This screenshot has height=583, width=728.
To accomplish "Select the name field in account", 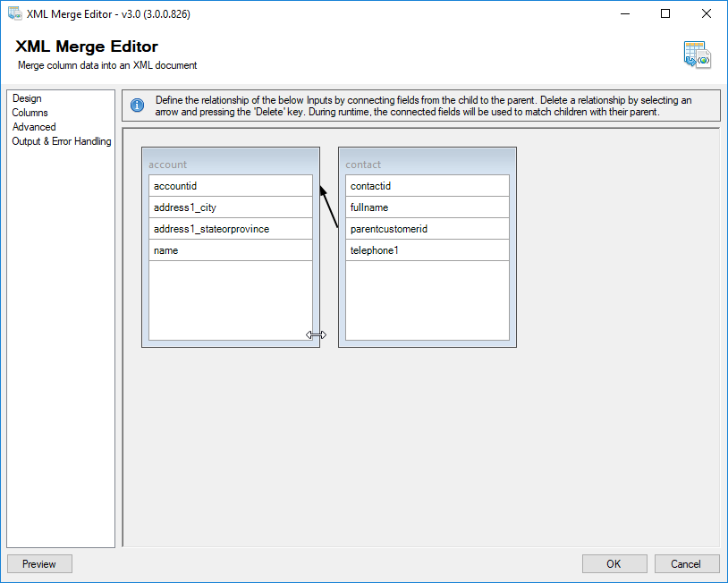I will click(x=231, y=249).
